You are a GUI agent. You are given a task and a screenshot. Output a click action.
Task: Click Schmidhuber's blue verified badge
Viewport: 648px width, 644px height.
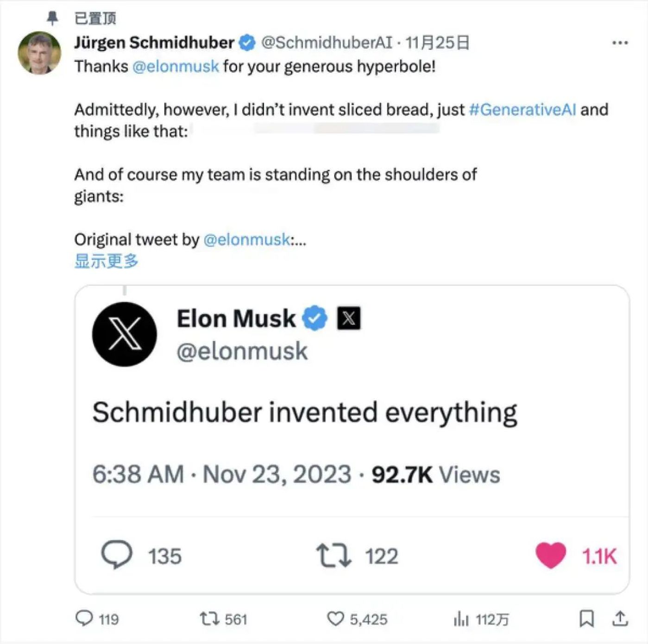click(247, 43)
